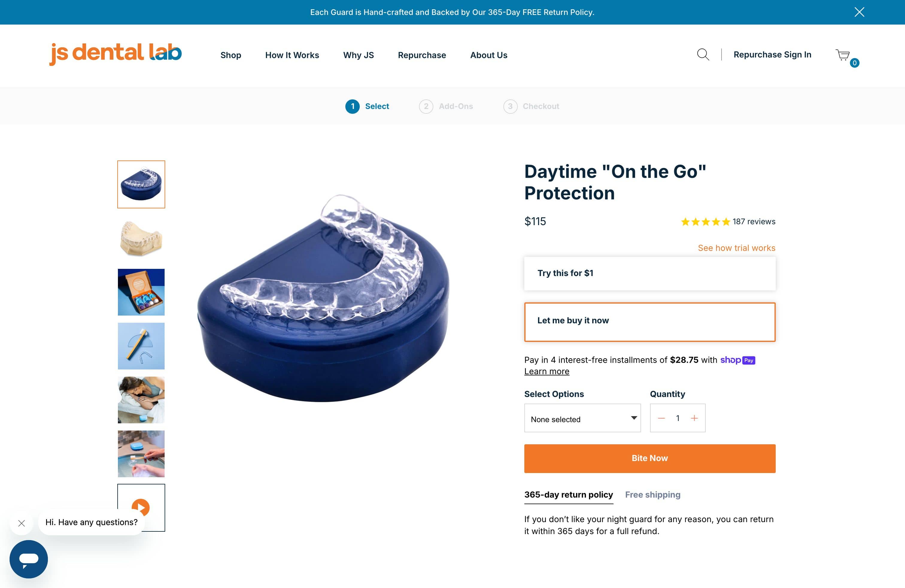Click the star rating stars
Screen dimensions: 905x588
coord(705,221)
